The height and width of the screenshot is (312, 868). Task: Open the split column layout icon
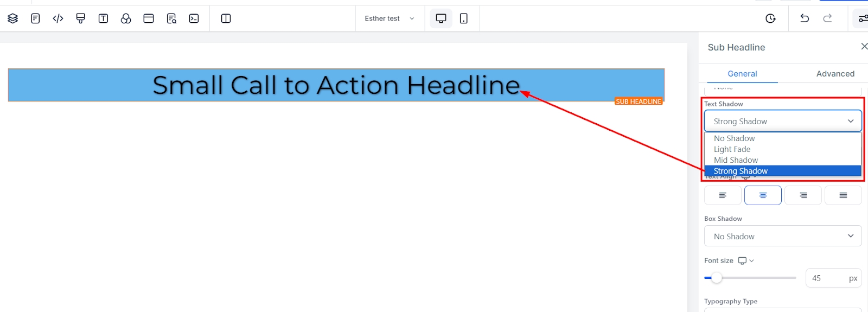point(226,18)
